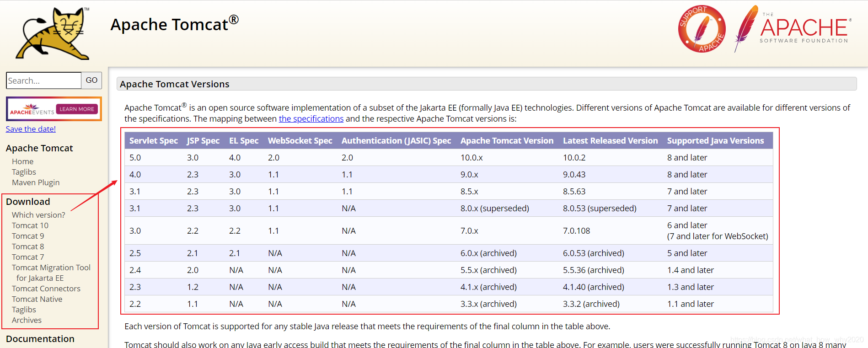Click the 'EL Spec' column header
Screen dimensions: 868x348
244,141
